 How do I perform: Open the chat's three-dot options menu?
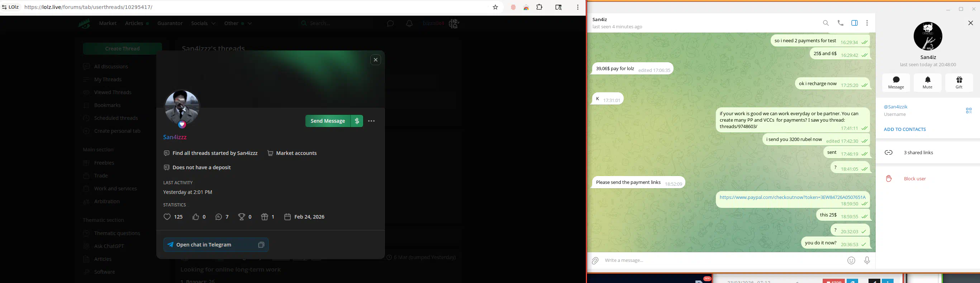pos(867,23)
